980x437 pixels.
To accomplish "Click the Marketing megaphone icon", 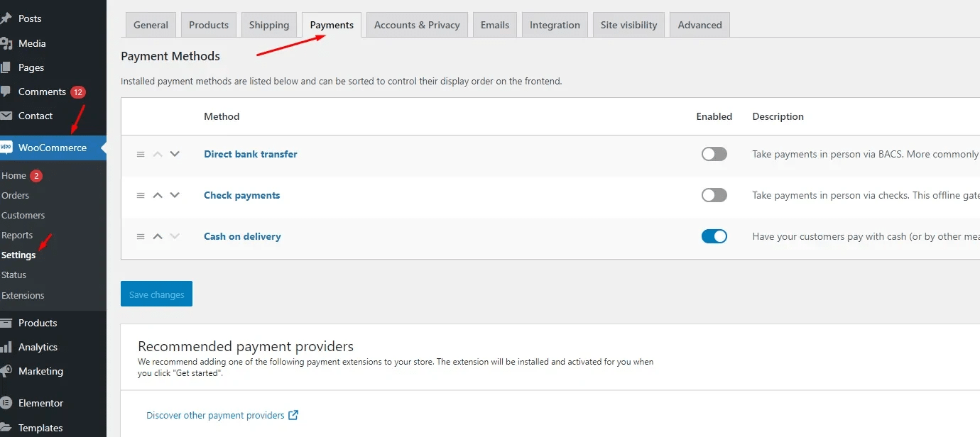I will pyautogui.click(x=6, y=371).
